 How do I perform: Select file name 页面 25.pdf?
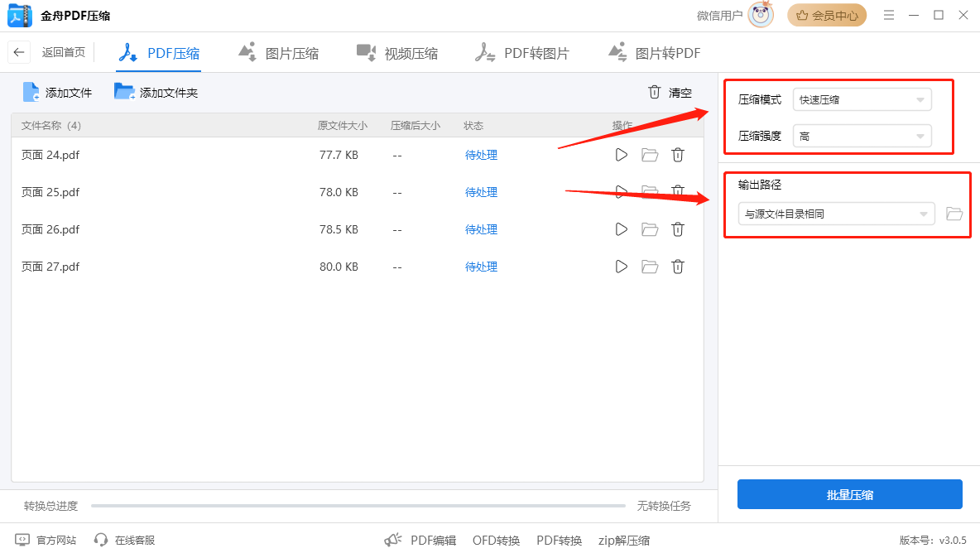click(x=50, y=192)
